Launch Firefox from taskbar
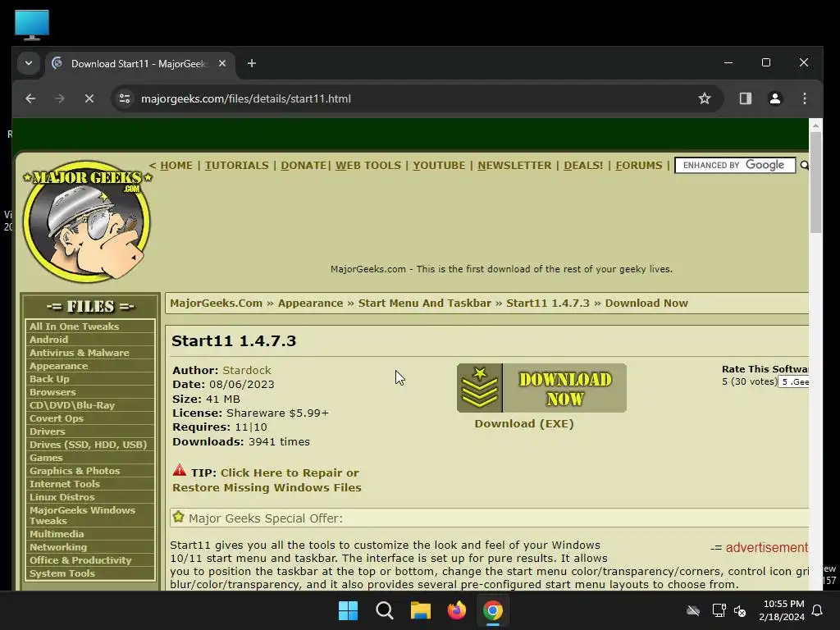The image size is (840, 630). click(457, 610)
